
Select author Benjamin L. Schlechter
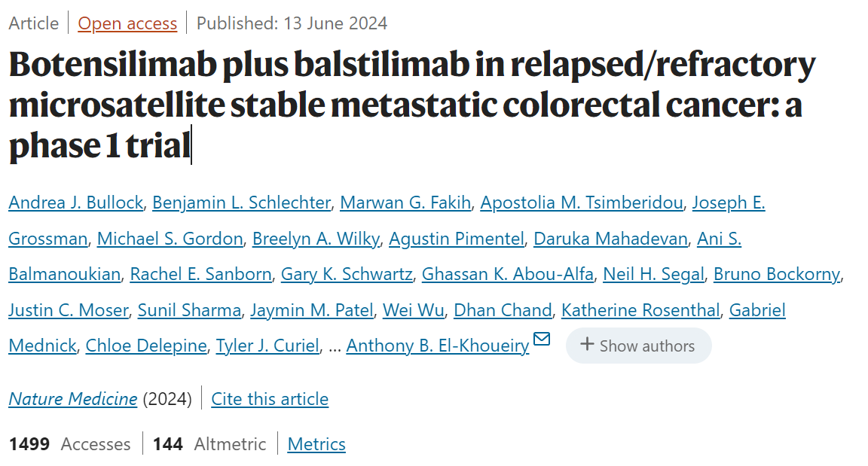(x=241, y=203)
